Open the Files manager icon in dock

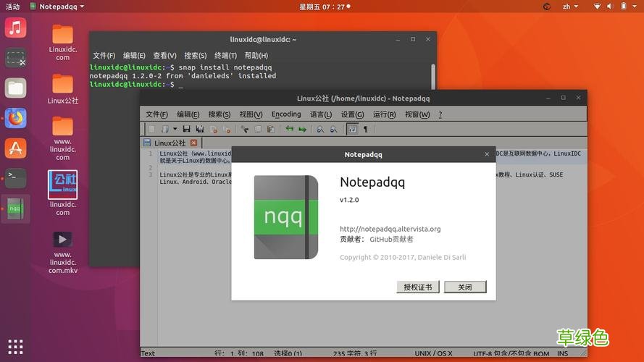click(15, 88)
